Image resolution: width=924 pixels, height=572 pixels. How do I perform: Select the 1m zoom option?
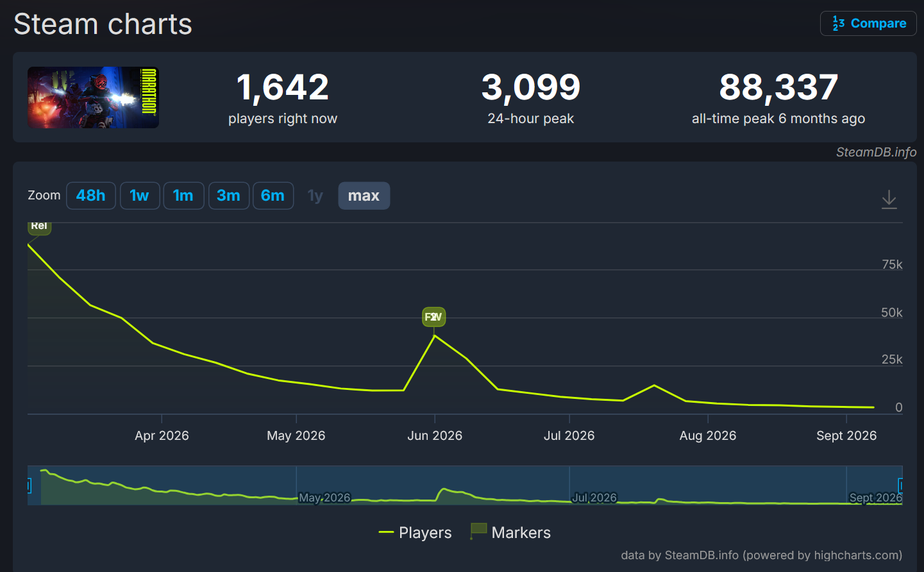coord(183,196)
